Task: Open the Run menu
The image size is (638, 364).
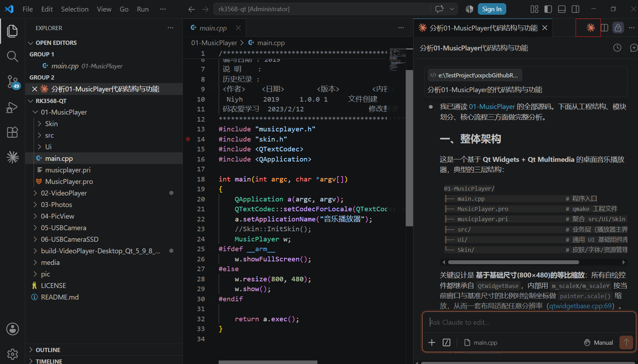Action: pyautogui.click(x=143, y=9)
